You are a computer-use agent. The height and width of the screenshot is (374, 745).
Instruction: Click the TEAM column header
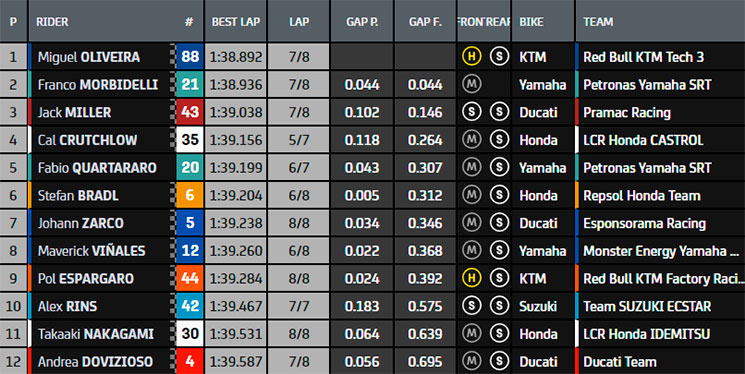[598, 22]
